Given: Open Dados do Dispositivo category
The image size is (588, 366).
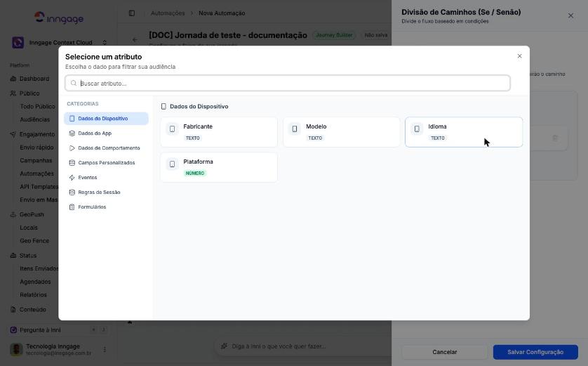Looking at the screenshot, I should [106, 119].
